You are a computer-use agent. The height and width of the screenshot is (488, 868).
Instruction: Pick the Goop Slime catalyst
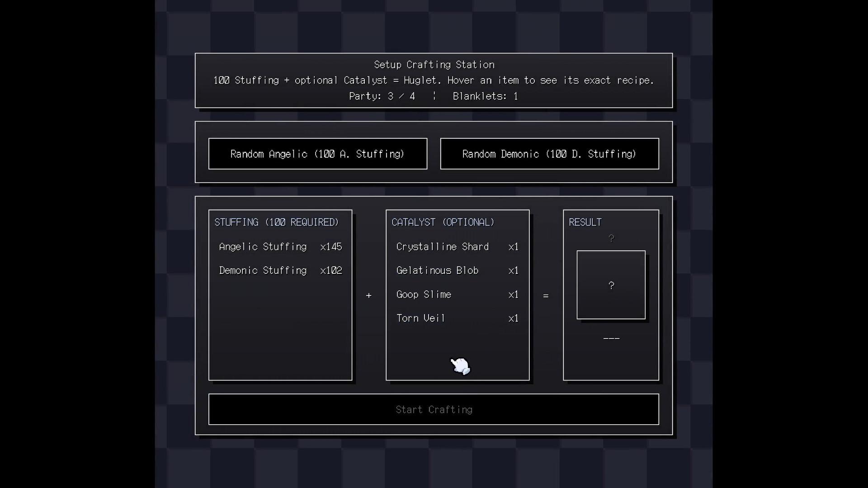458,294
